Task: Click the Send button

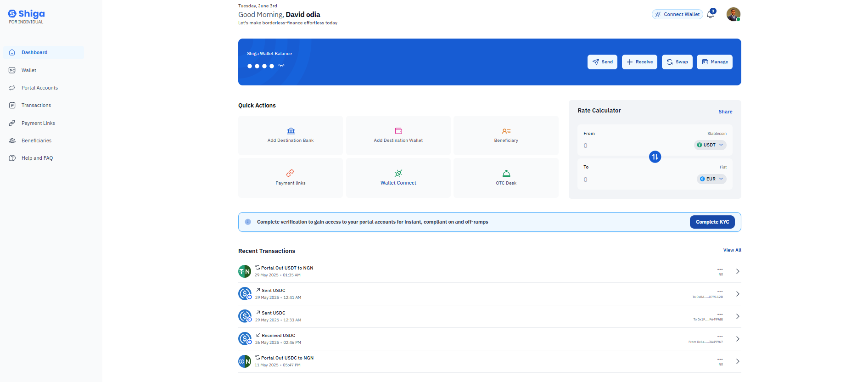Action: (x=602, y=62)
